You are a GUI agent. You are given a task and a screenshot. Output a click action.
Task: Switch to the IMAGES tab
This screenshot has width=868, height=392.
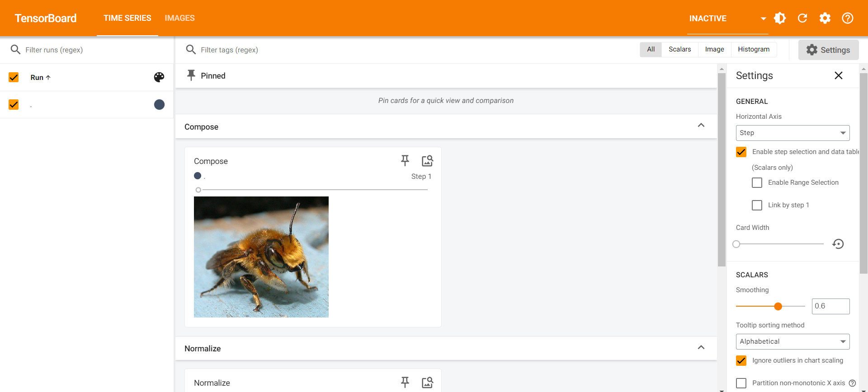179,18
